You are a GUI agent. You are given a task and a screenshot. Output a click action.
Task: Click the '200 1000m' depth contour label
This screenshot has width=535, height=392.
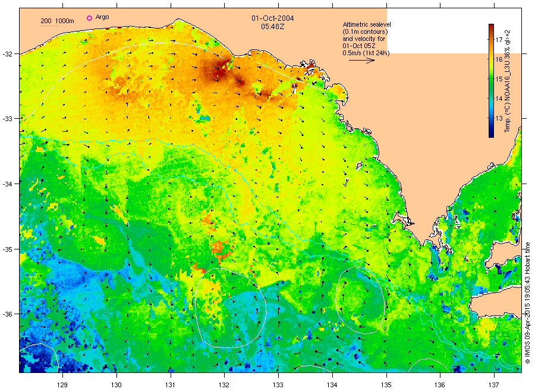pos(57,21)
